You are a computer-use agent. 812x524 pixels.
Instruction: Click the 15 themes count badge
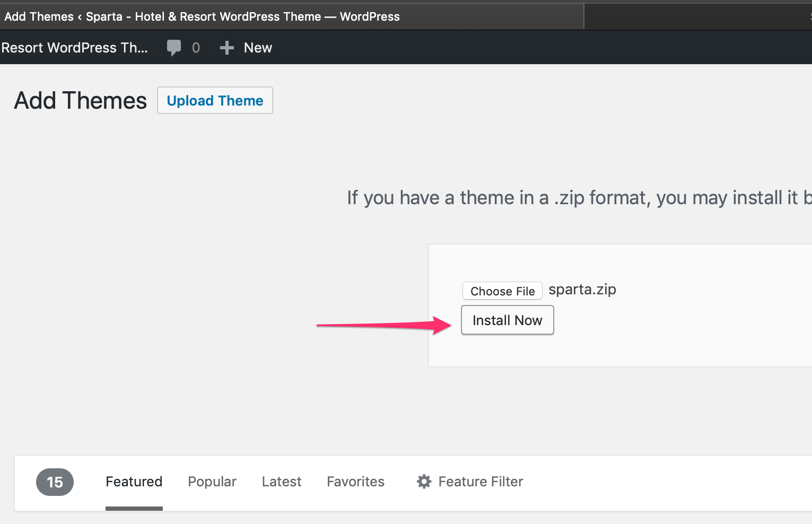click(55, 482)
